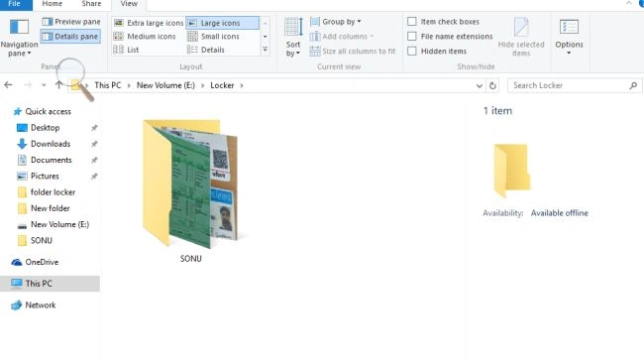Refresh the Locker folder
644x363 pixels.
(492, 85)
